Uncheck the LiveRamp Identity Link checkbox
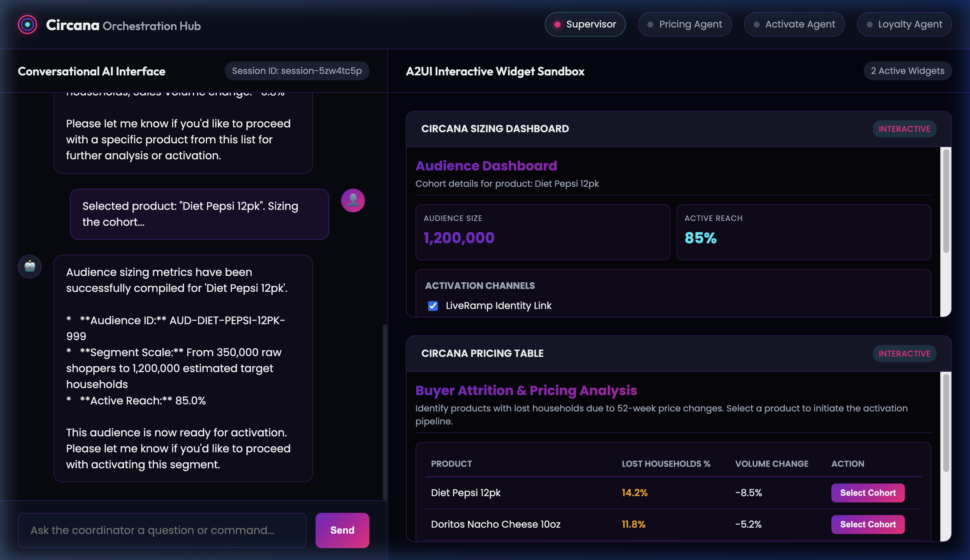The height and width of the screenshot is (560, 970). tap(433, 306)
